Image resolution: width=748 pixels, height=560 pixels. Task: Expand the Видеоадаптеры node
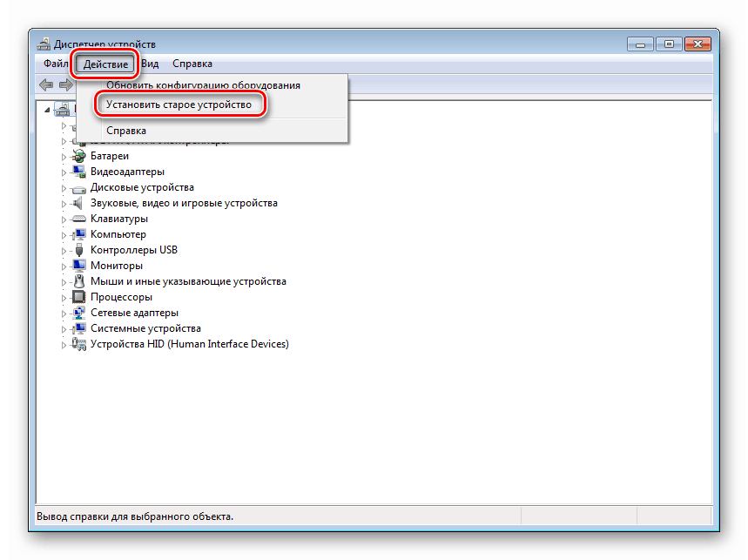64,172
